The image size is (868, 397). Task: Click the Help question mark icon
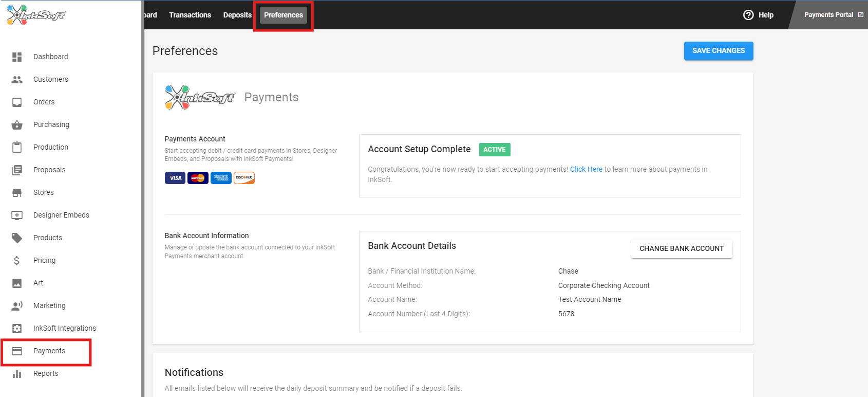coord(748,15)
